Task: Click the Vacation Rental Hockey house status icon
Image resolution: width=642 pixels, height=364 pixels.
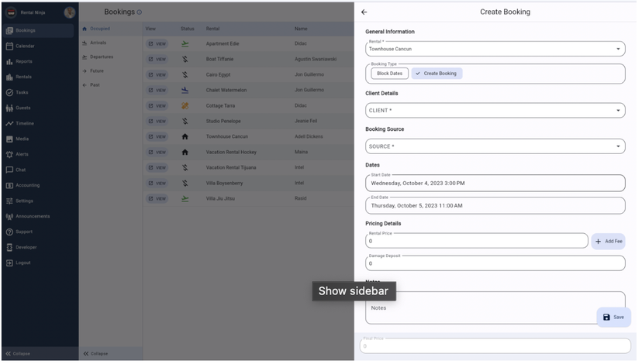Action: coord(185,152)
